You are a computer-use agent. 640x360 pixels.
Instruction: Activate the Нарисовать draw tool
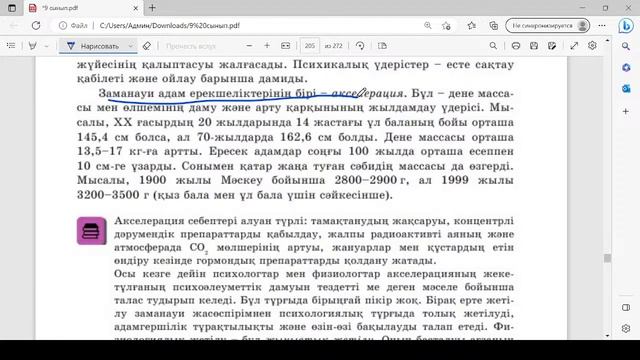(x=93, y=46)
